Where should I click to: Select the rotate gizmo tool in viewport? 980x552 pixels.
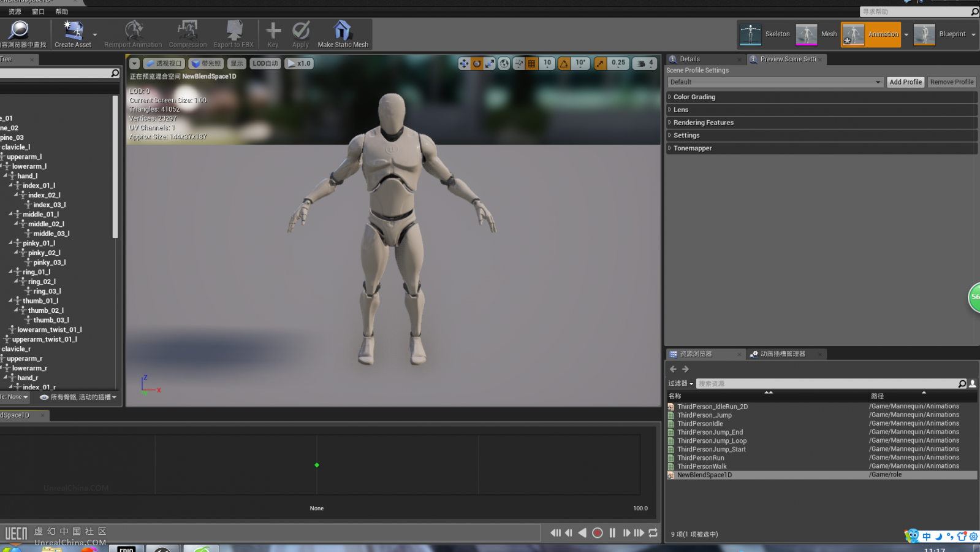tap(477, 63)
